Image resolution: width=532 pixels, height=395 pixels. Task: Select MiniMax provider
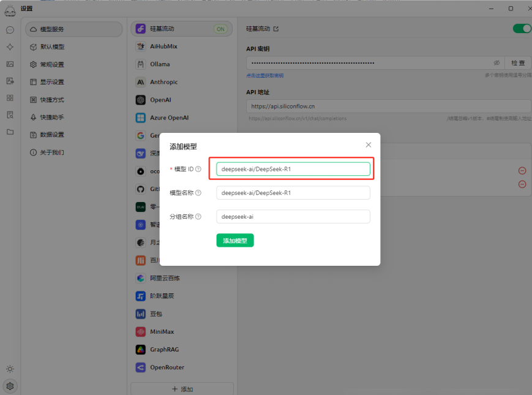point(182,331)
